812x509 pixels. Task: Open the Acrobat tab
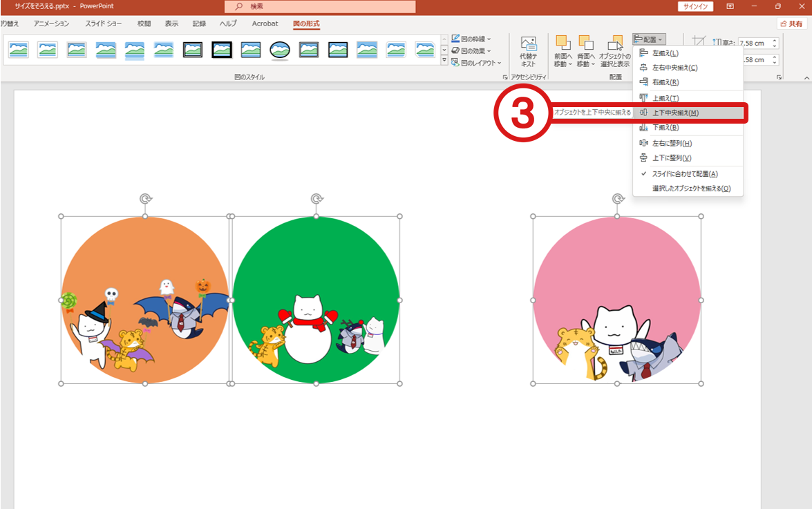(265, 23)
